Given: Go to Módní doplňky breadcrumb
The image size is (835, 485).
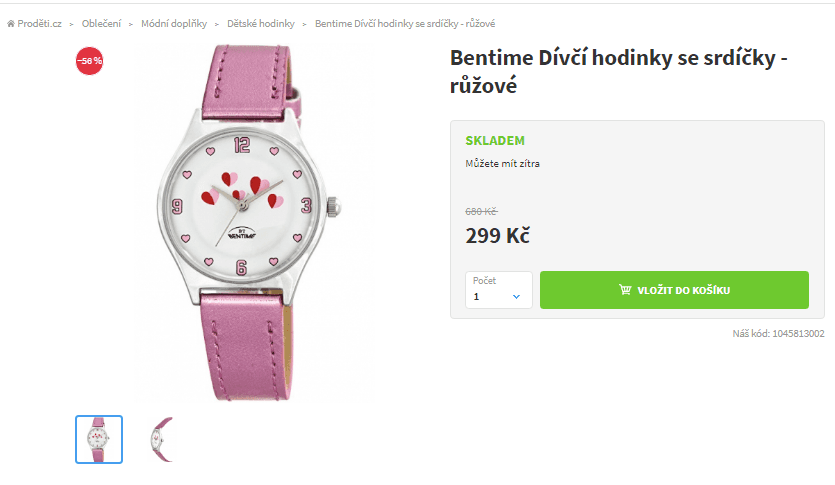Looking at the screenshot, I should 174,23.
